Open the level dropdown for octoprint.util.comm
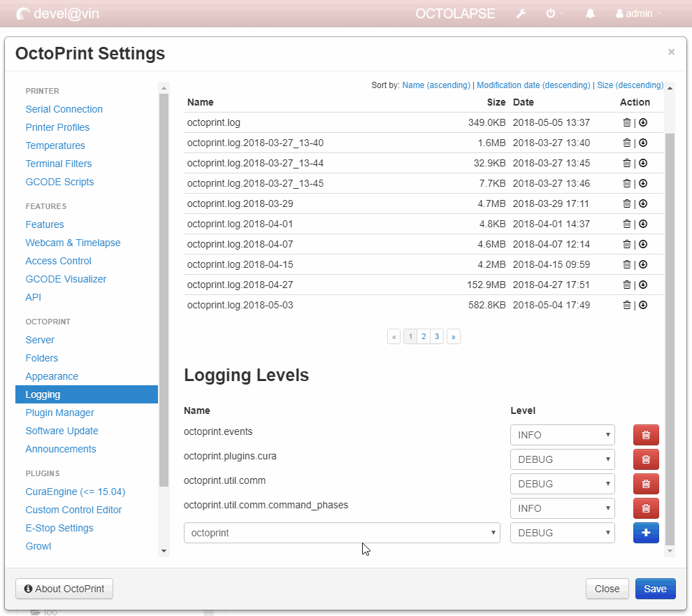The width and height of the screenshot is (692, 616). click(562, 483)
